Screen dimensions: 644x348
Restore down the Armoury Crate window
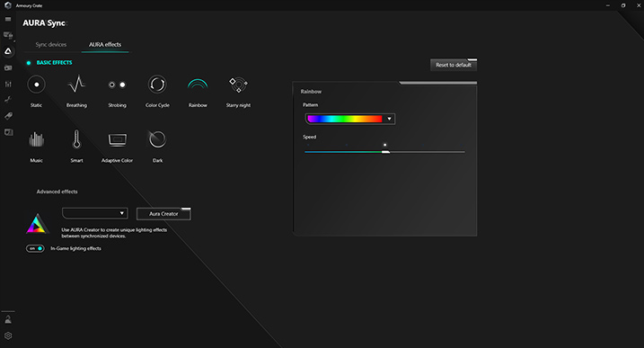[623, 5]
